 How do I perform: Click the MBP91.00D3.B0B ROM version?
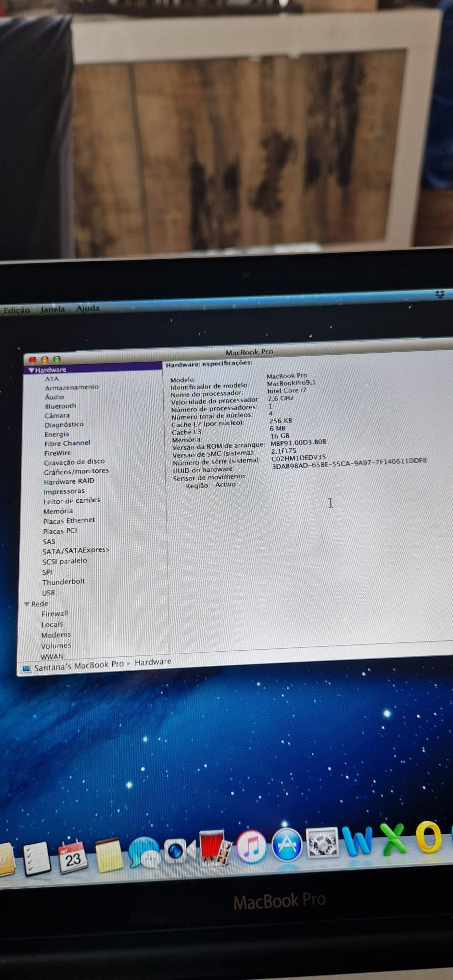pos(298,442)
